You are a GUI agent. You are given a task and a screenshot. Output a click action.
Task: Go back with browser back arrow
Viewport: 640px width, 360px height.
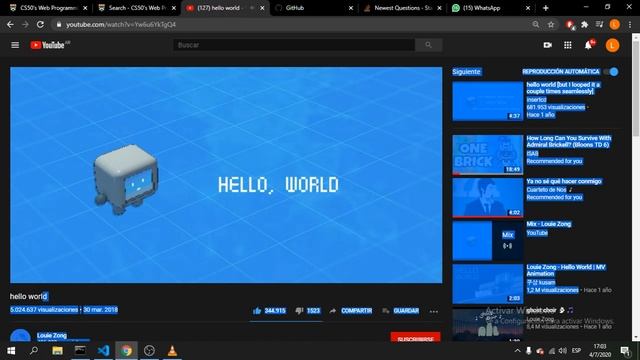(10, 24)
